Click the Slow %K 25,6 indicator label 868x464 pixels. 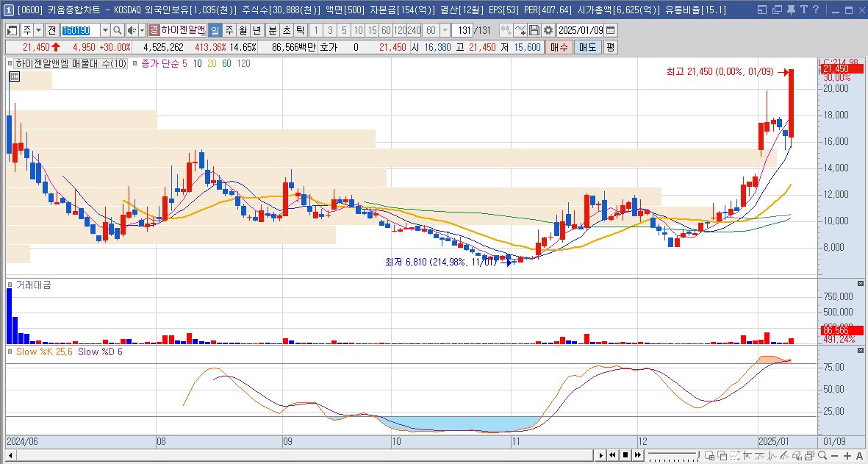[x=44, y=351]
